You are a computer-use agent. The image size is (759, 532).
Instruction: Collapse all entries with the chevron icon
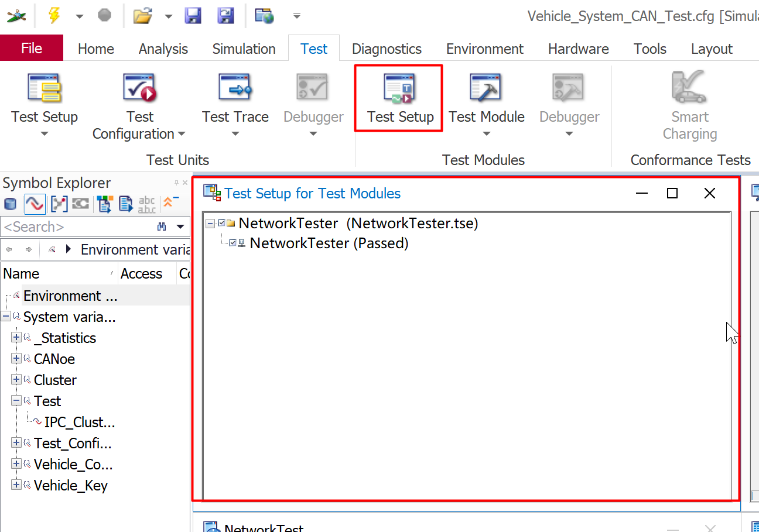167,202
